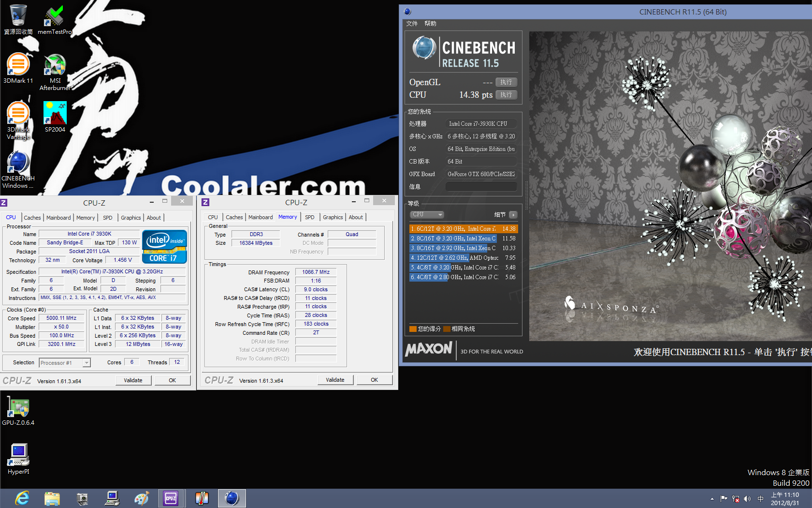This screenshot has height=508, width=812.
Task: Click the clock showing 11:10 in taskbar
Action: coord(785,499)
